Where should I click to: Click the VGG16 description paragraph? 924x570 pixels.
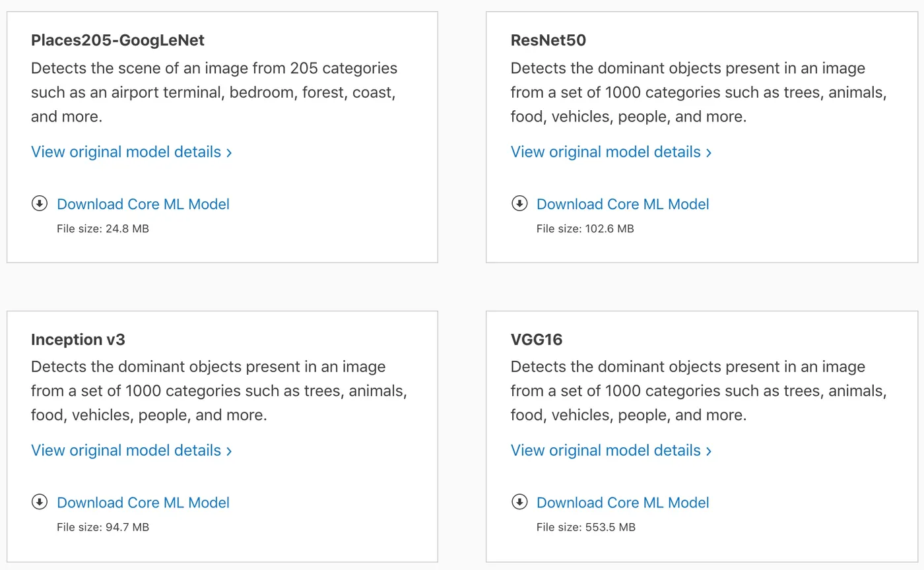699,391
